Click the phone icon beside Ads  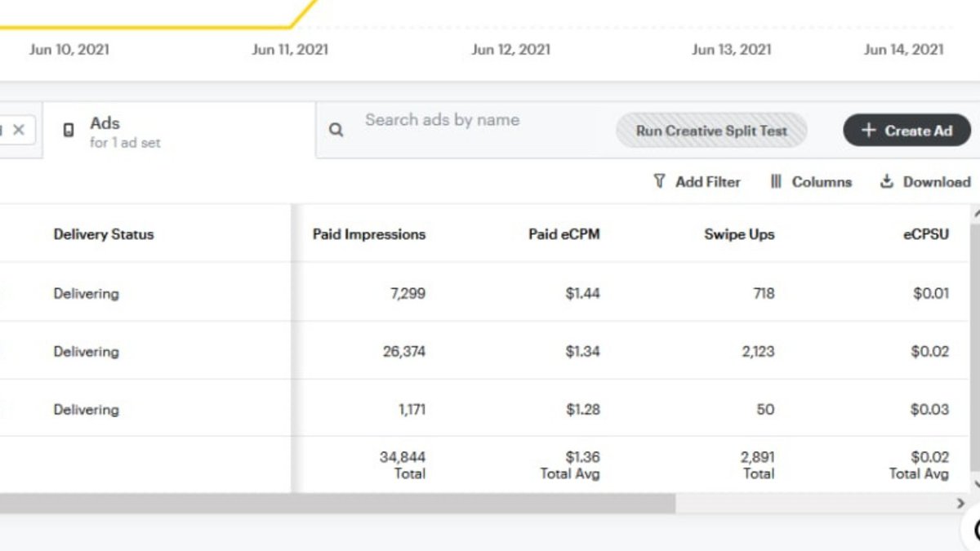pyautogui.click(x=69, y=130)
